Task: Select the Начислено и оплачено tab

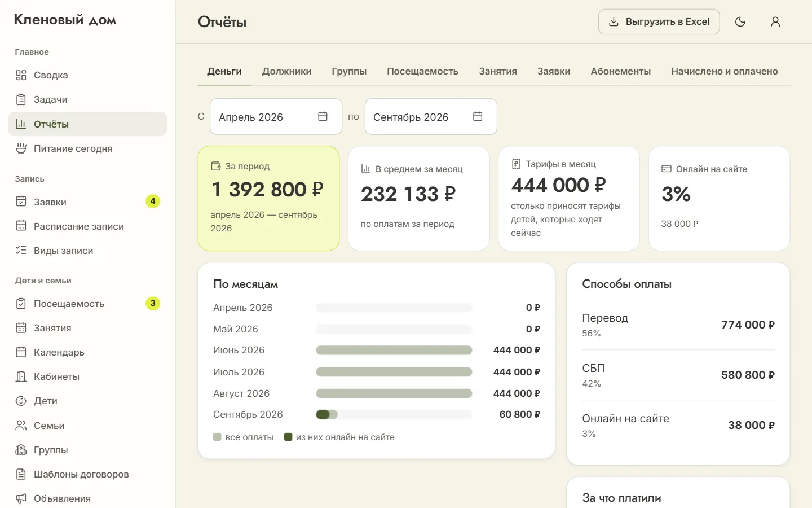Action: tap(725, 71)
